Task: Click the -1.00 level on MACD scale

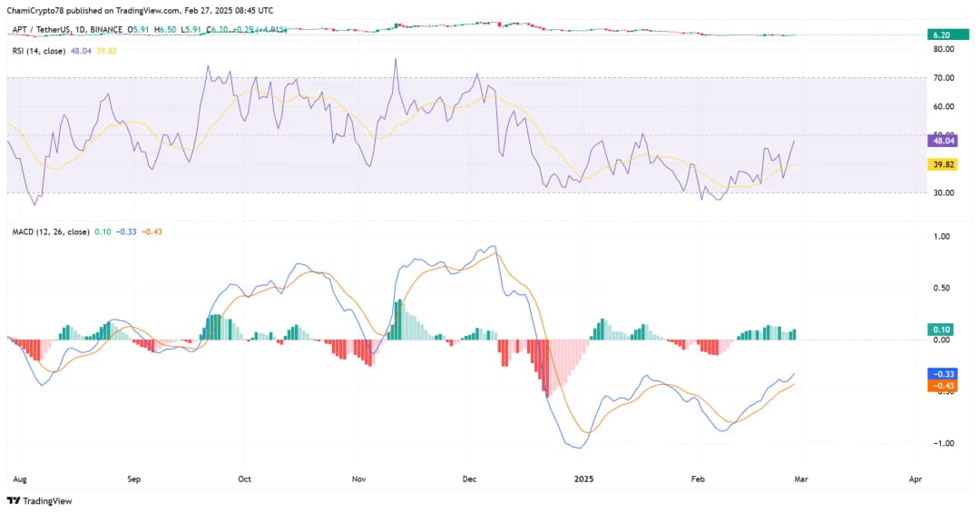Action: coord(945,443)
